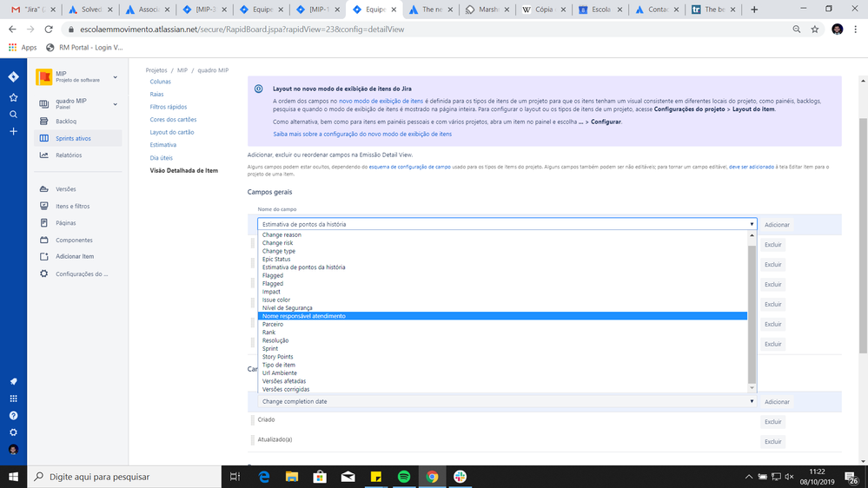This screenshot has height=488, width=868.
Task: Expand the quadro MIP board chevron
Action: pyautogui.click(x=116, y=104)
